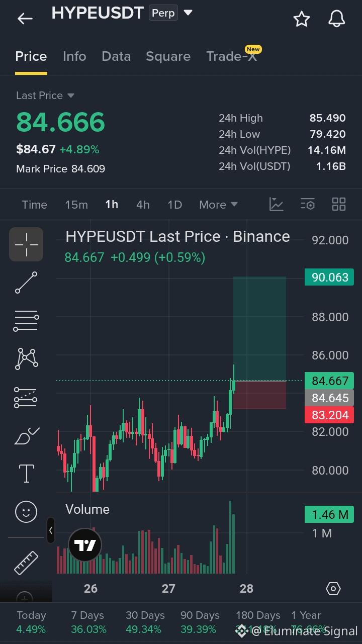The image size is (362, 644).
Task: Click the 90.063 take-profit price label
Action: tap(329, 278)
